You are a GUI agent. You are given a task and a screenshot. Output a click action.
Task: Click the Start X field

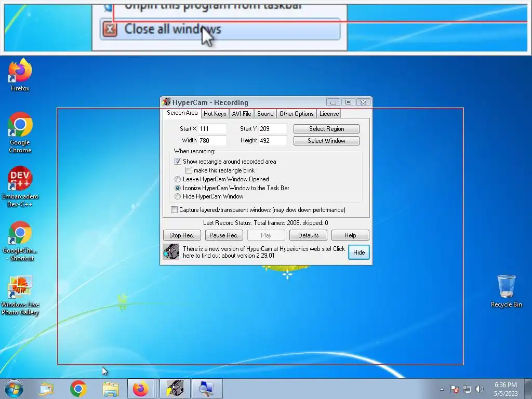point(212,129)
